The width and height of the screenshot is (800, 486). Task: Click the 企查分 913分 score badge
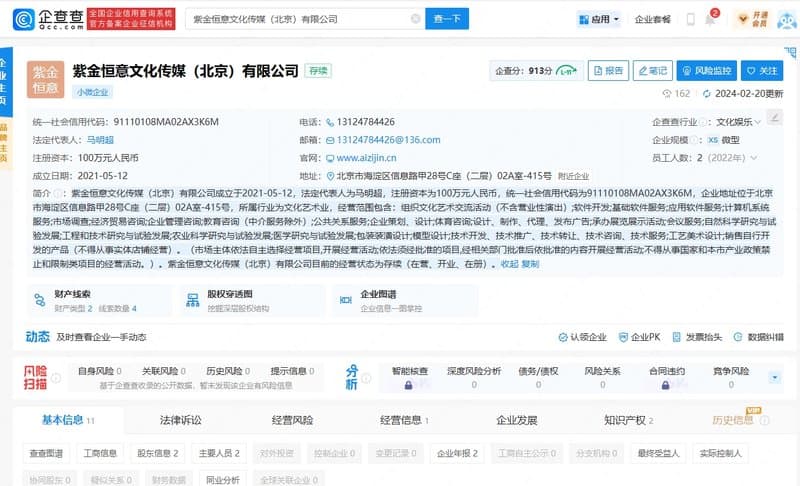536,70
